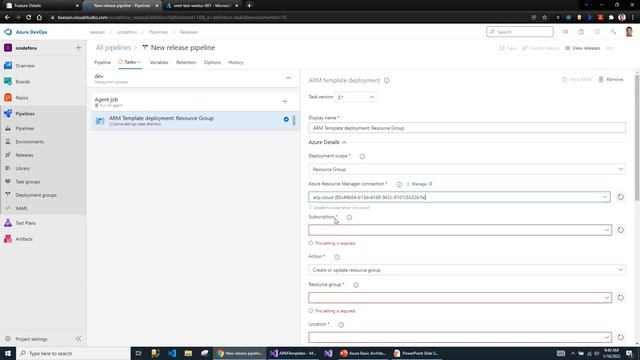Open the marketplace shopping bag icon
The image size is (640, 360).
[581, 32]
